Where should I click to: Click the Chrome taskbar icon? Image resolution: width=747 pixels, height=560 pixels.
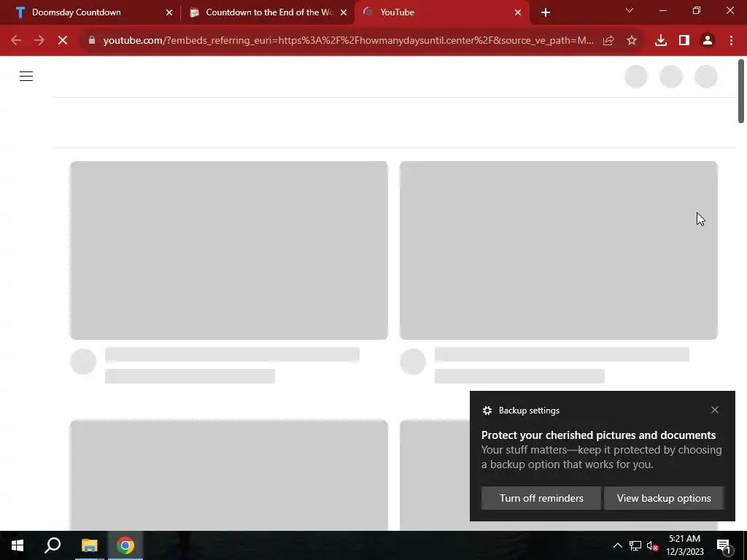tap(125, 545)
